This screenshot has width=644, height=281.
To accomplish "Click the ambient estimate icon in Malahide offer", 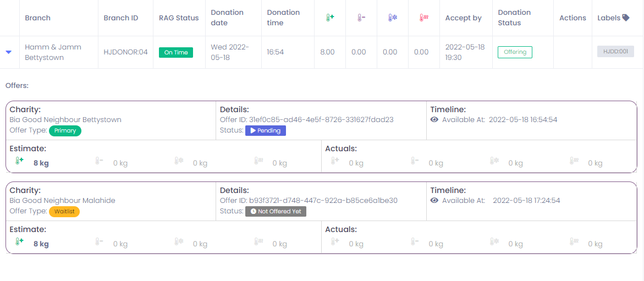I will (x=19, y=242).
